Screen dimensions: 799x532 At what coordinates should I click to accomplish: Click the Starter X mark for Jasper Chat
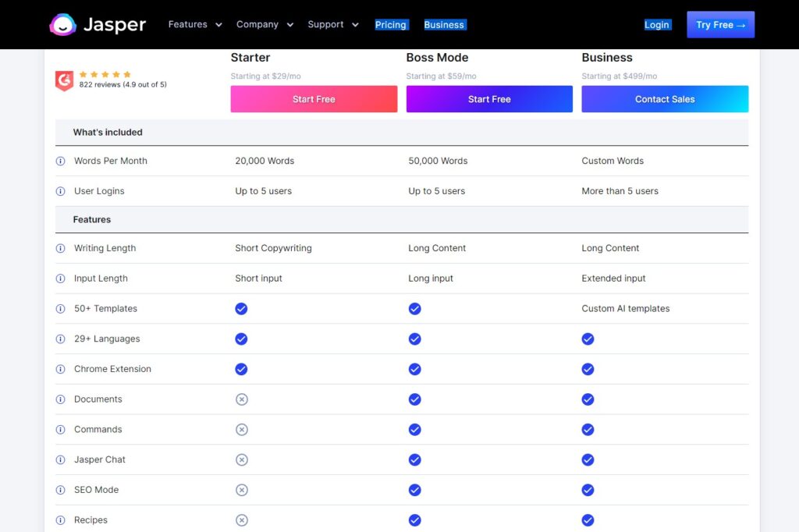point(242,459)
